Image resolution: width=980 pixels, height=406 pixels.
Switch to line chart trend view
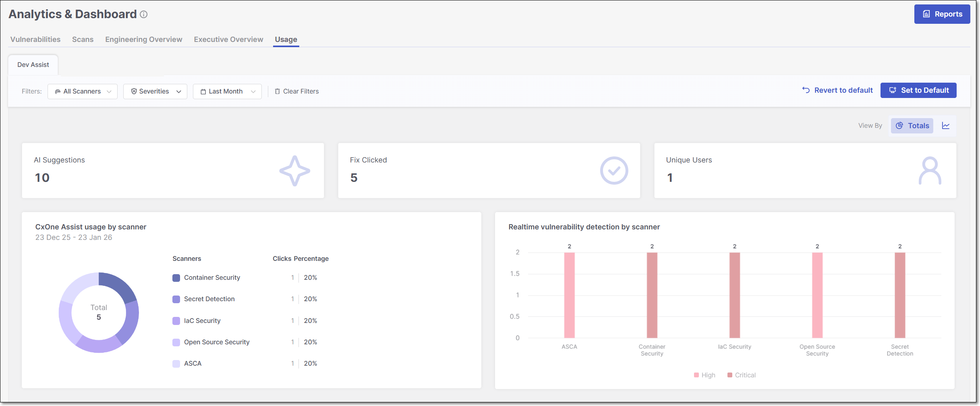click(x=945, y=126)
